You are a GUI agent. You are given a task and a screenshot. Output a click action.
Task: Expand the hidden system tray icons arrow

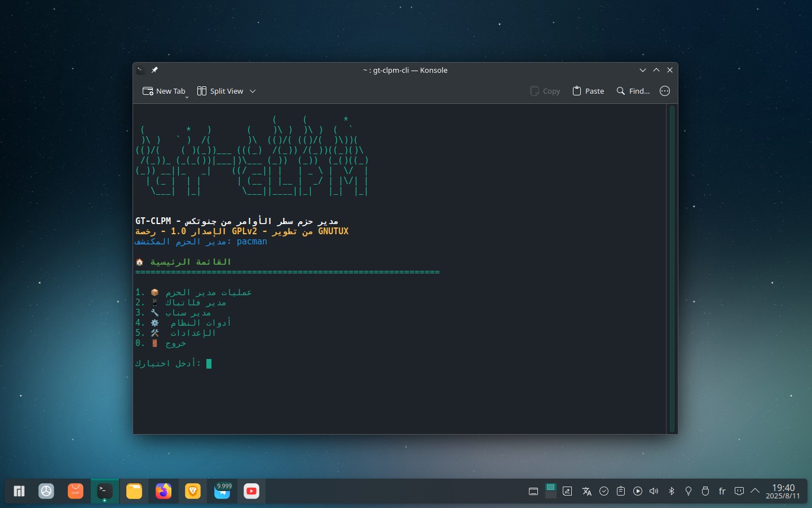(x=755, y=491)
